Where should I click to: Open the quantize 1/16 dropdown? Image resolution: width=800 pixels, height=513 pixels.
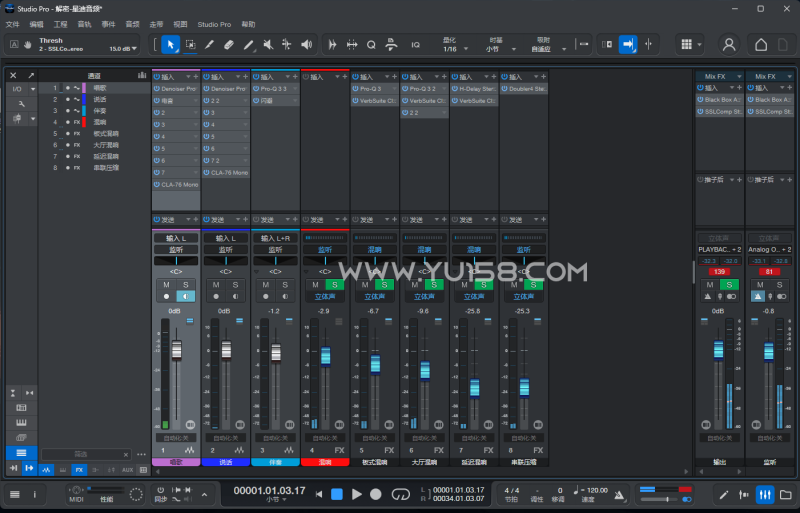click(x=466, y=49)
